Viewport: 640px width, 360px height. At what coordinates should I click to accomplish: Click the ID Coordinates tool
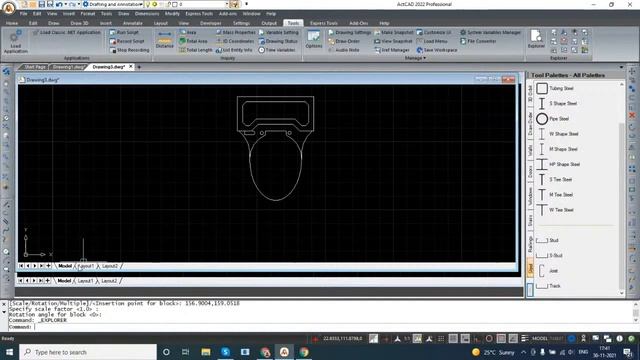click(x=235, y=41)
